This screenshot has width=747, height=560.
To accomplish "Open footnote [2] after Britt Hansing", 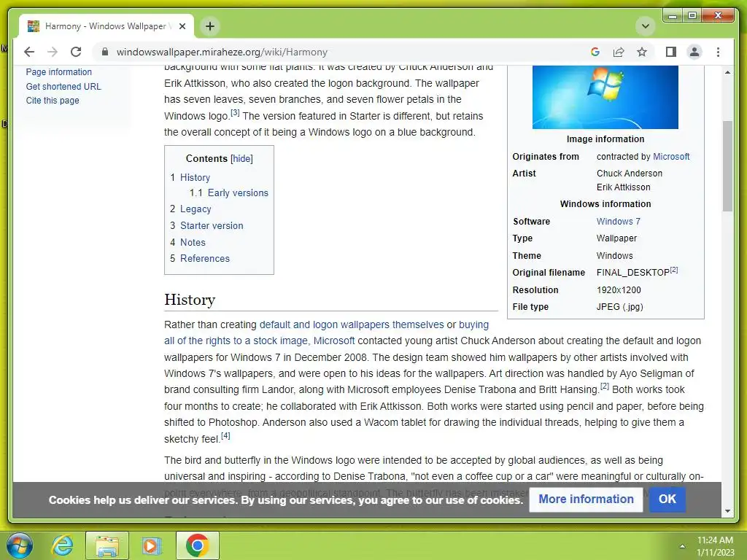I will (x=605, y=386).
